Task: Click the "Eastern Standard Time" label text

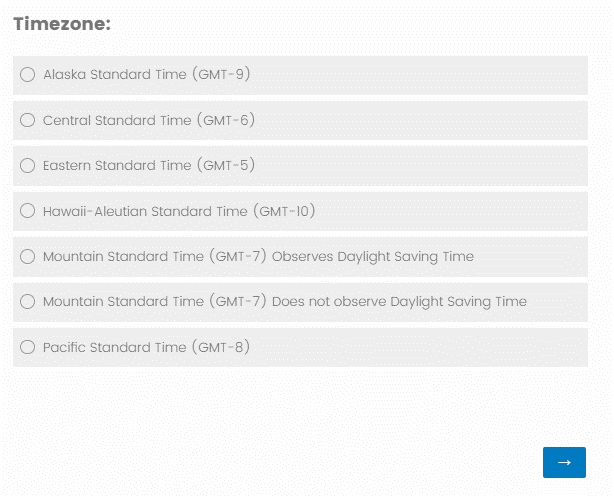Action: [116, 166]
